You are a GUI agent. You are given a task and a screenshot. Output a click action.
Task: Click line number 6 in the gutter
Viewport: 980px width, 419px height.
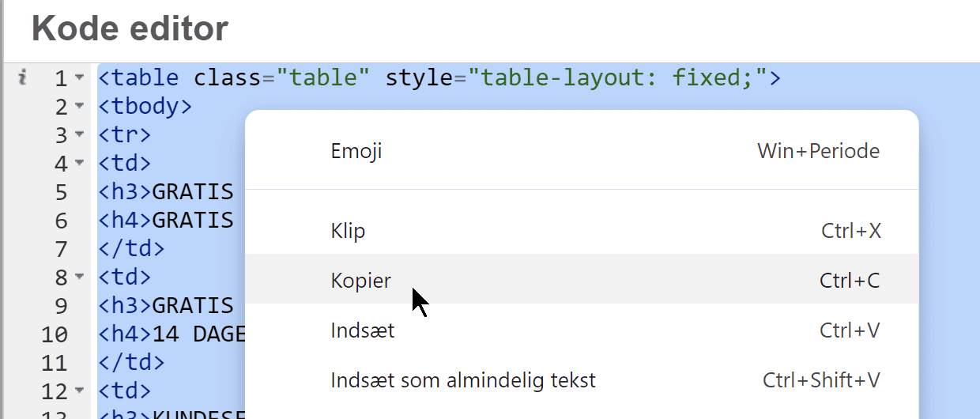62,221
